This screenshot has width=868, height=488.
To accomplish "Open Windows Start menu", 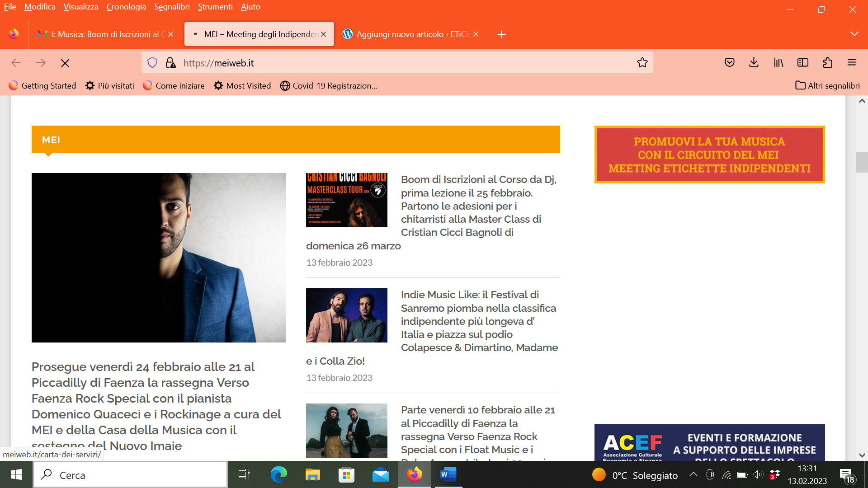I will (16, 474).
